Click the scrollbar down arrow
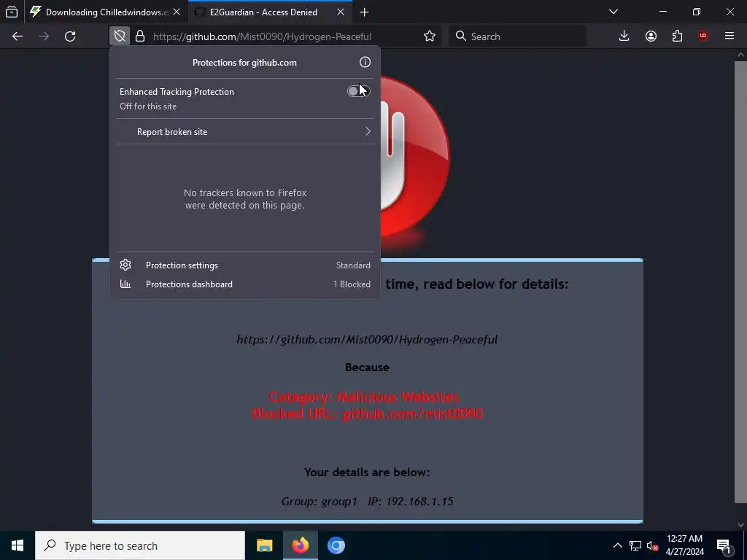747x560 pixels. coord(740,525)
